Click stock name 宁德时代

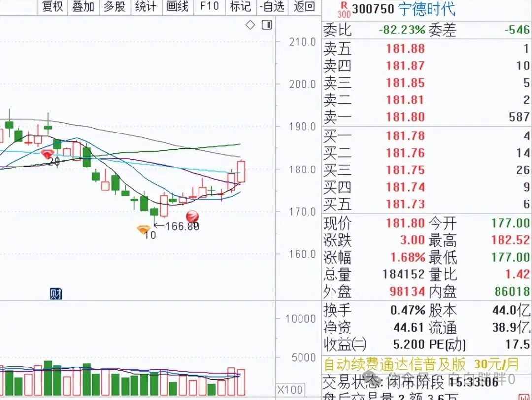pos(427,9)
